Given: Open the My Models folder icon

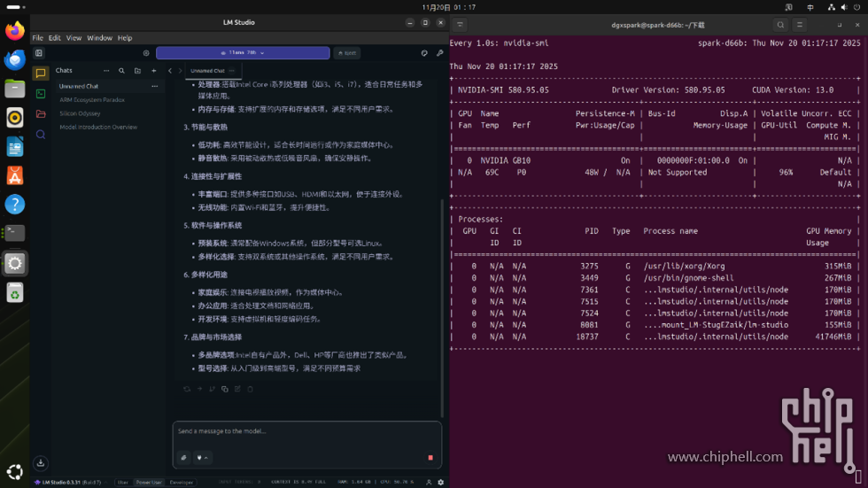Looking at the screenshot, I should tap(41, 114).
